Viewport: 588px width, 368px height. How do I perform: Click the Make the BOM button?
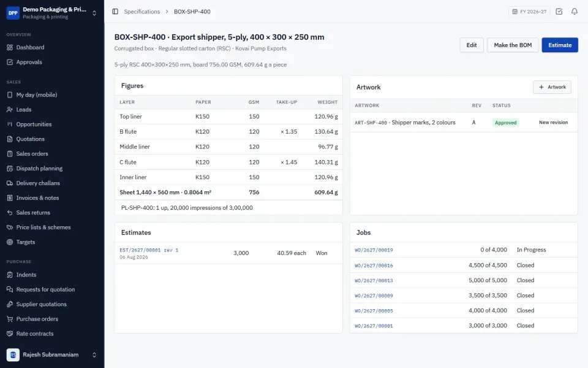(513, 45)
